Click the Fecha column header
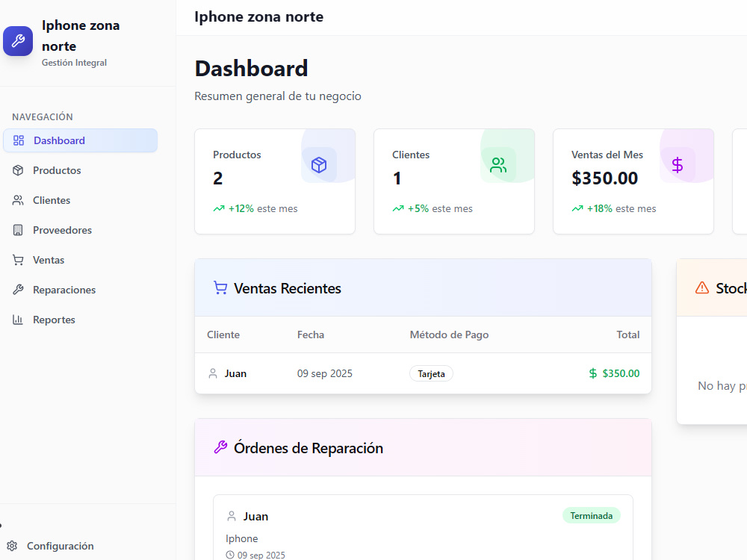Screen dimensions: 747x560 (x=311, y=335)
